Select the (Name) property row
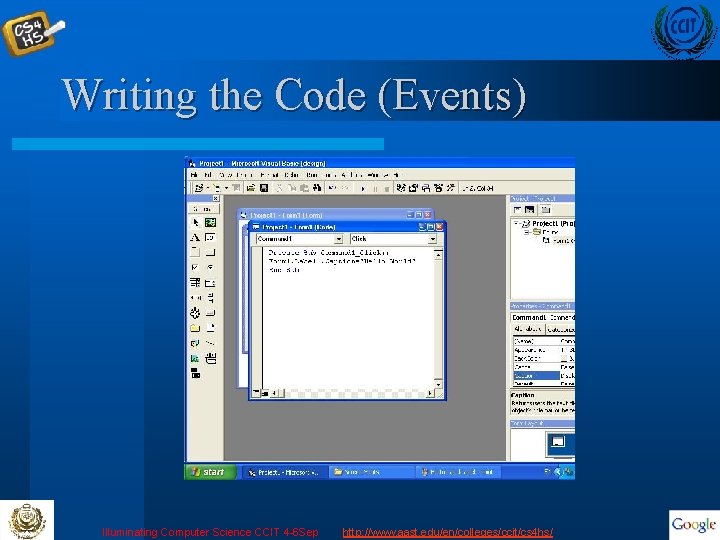Viewport: 720px width, 540px height. pos(544,341)
